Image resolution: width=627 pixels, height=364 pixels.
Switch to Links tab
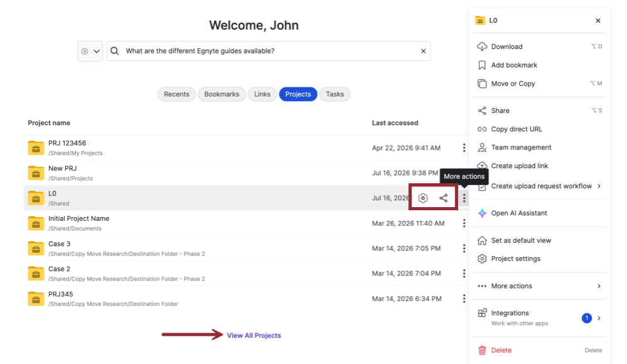262,94
